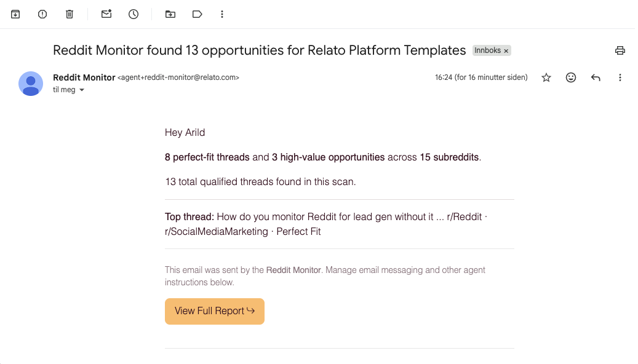Archive the Reddit Monitor email
Viewport: 638px width, 364px height.
pos(15,14)
